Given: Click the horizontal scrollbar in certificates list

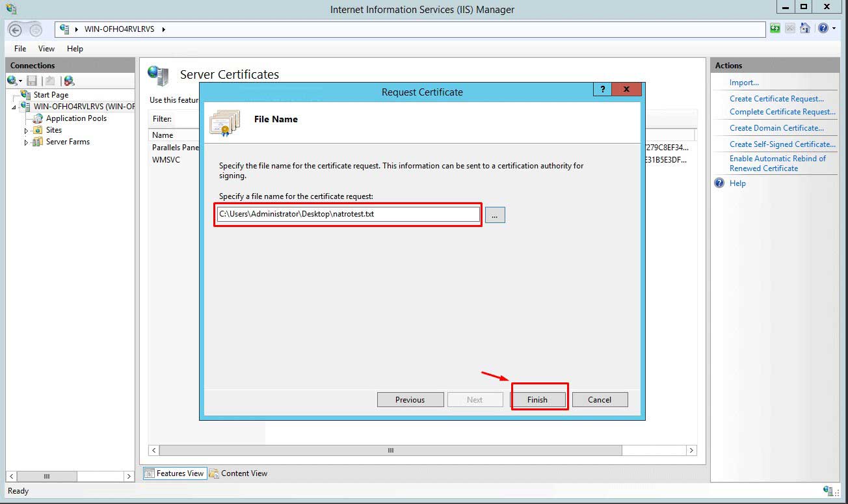Looking at the screenshot, I should click(x=390, y=450).
